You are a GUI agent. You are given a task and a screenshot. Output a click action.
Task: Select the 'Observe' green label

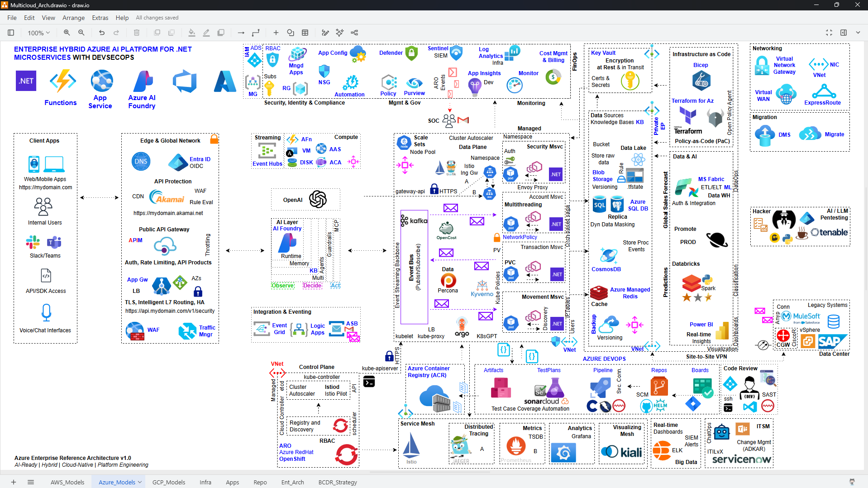(x=283, y=286)
